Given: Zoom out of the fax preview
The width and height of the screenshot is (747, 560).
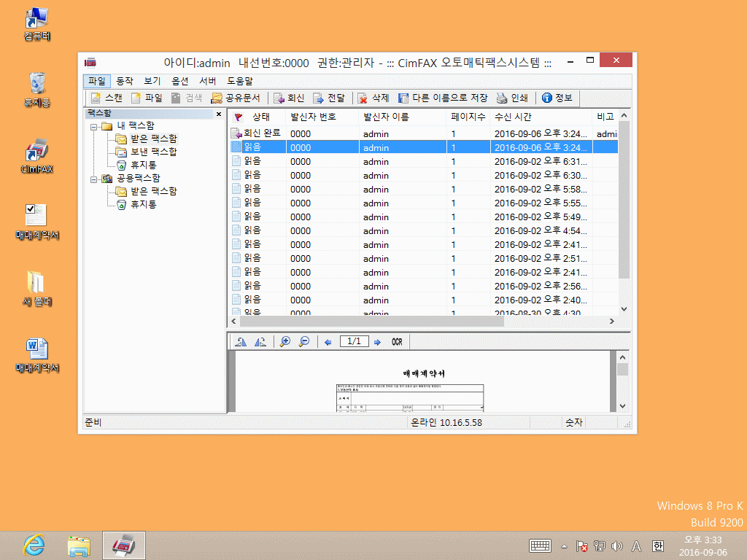Looking at the screenshot, I should pyautogui.click(x=304, y=342).
